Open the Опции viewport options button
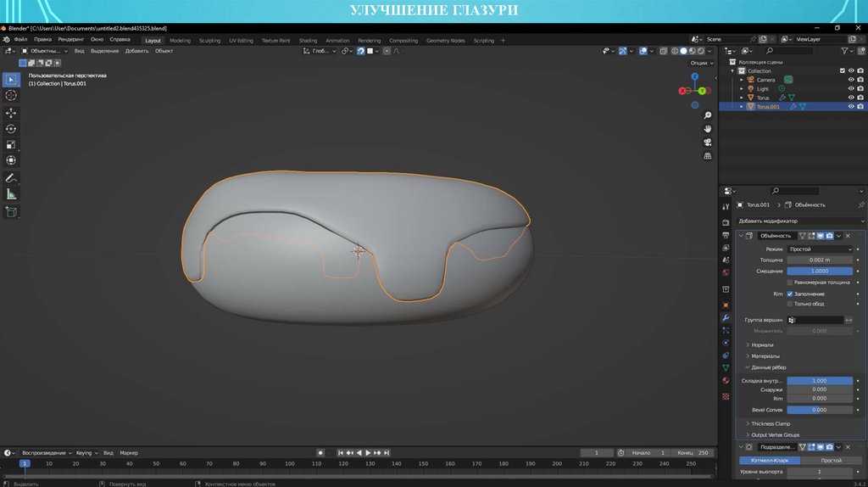 [698, 63]
